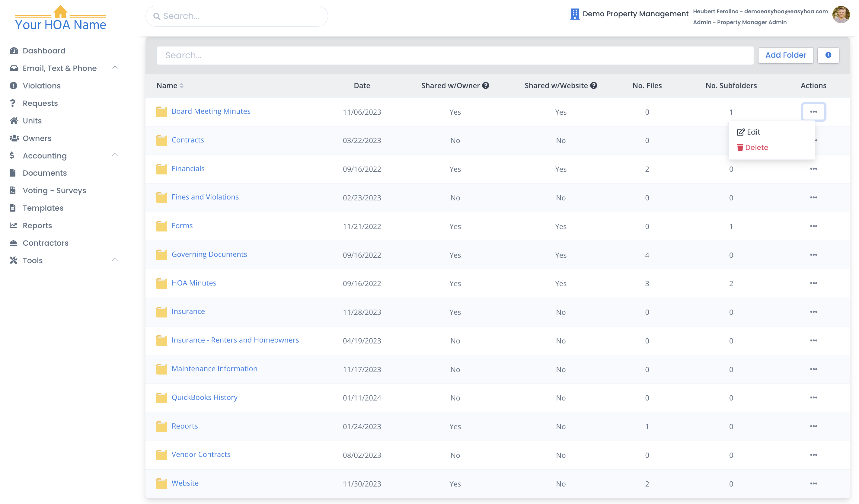The height and width of the screenshot is (504, 859).
Task: Open the HOA Minutes folder link
Action: 193,283
